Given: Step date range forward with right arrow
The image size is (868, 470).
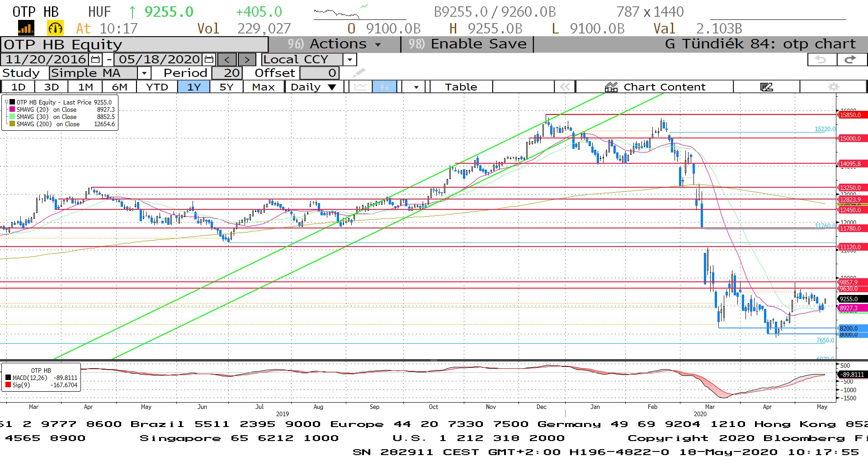Looking at the screenshot, I should [x=247, y=60].
